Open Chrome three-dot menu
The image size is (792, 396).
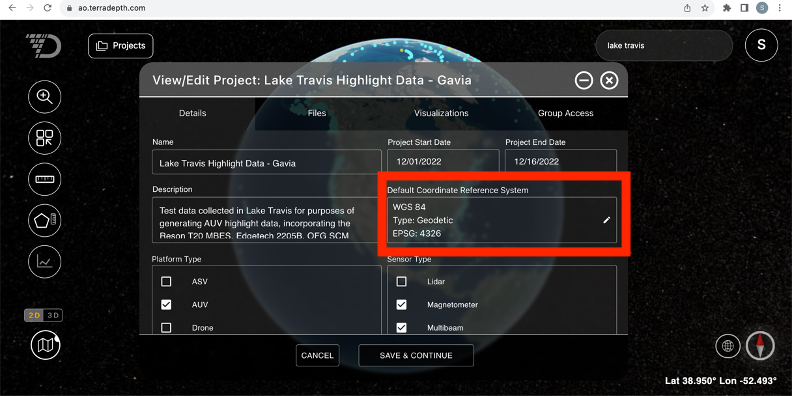coord(780,8)
